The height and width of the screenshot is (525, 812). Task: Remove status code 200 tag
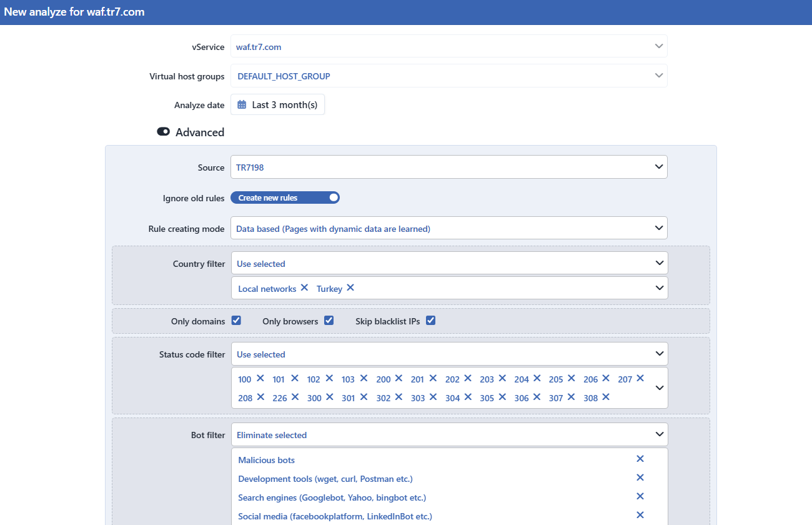[399, 378]
